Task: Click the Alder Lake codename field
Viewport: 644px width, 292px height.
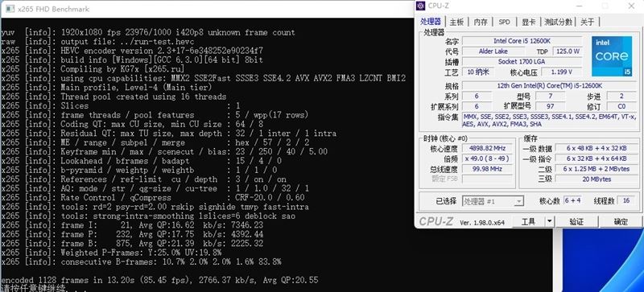Action: pos(493,51)
